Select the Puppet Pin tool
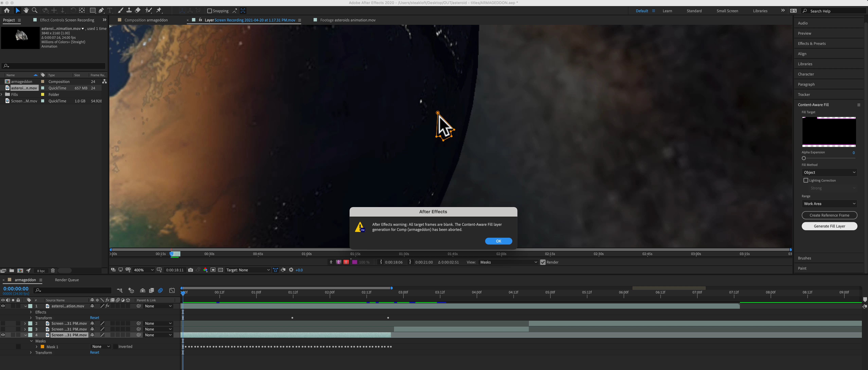Viewport: 868px width, 370px height. [159, 10]
